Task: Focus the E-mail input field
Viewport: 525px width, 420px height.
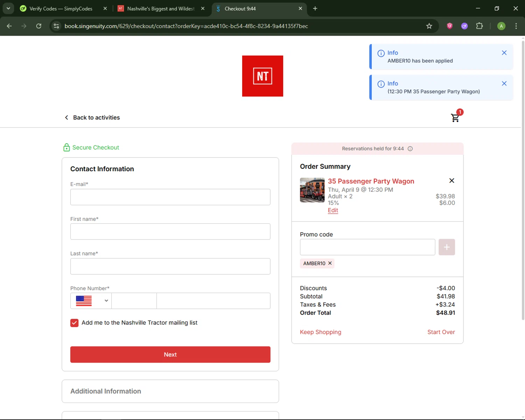Action: 170,197
